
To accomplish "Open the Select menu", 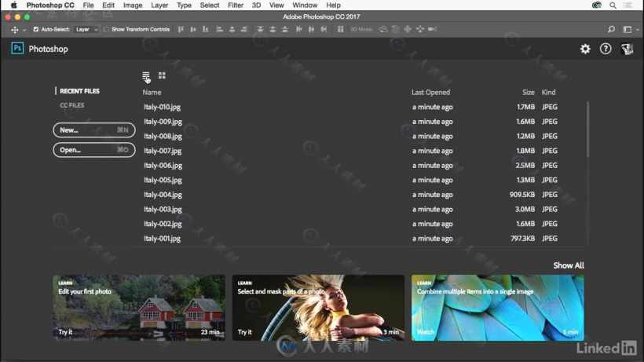I will click(x=210, y=5).
